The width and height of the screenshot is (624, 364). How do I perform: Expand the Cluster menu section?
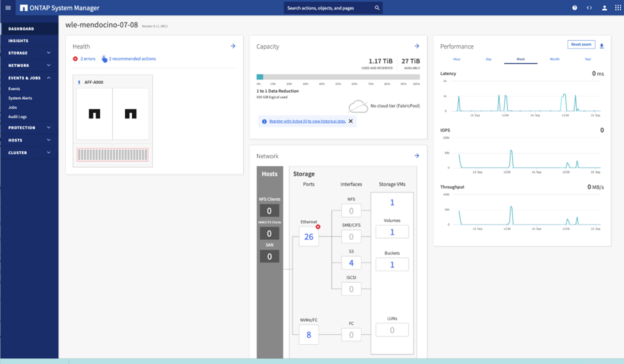(49, 152)
